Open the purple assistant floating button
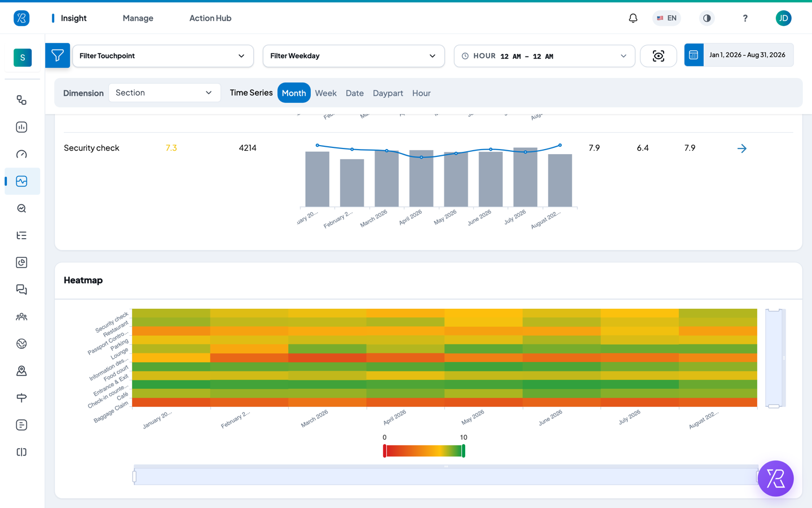 [775, 479]
